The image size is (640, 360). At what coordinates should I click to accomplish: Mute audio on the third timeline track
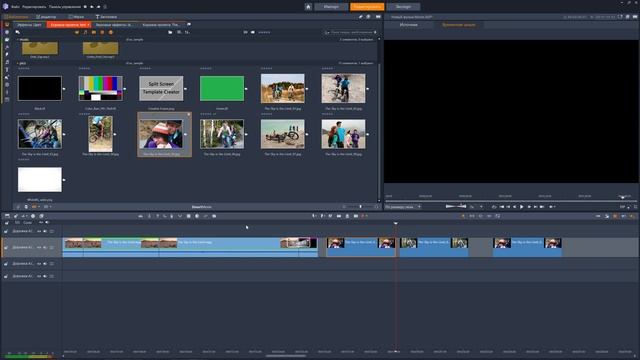(45, 264)
